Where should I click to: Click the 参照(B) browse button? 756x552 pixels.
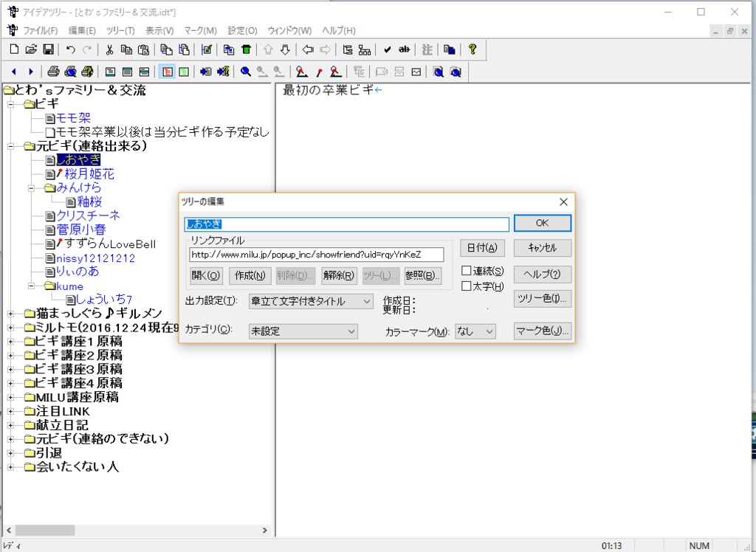click(423, 276)
